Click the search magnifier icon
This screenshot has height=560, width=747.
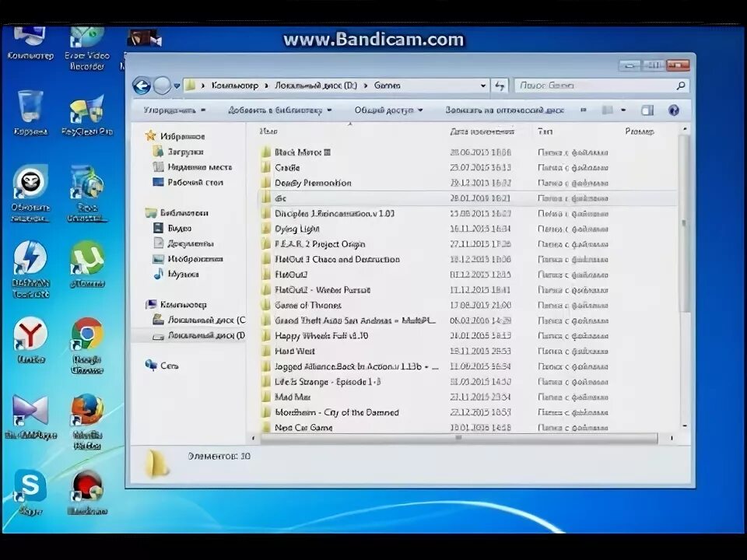click(681, 86)
